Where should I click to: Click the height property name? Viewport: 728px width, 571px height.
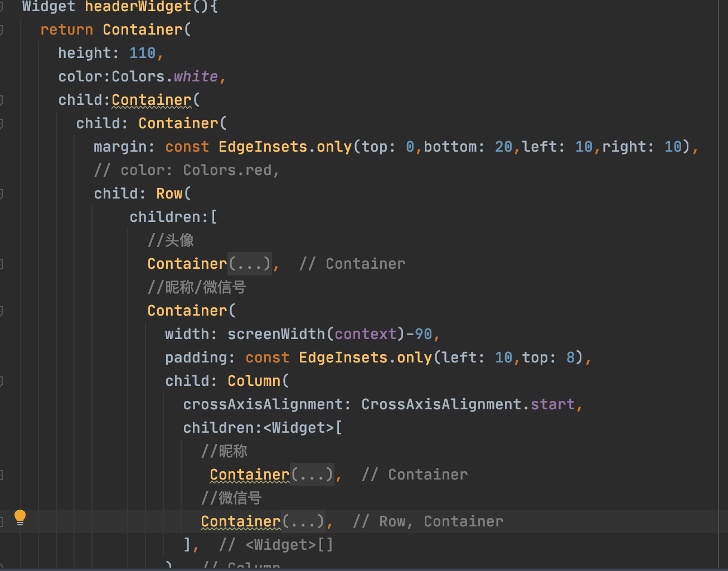pyautogui.click(x=85, y=53)
